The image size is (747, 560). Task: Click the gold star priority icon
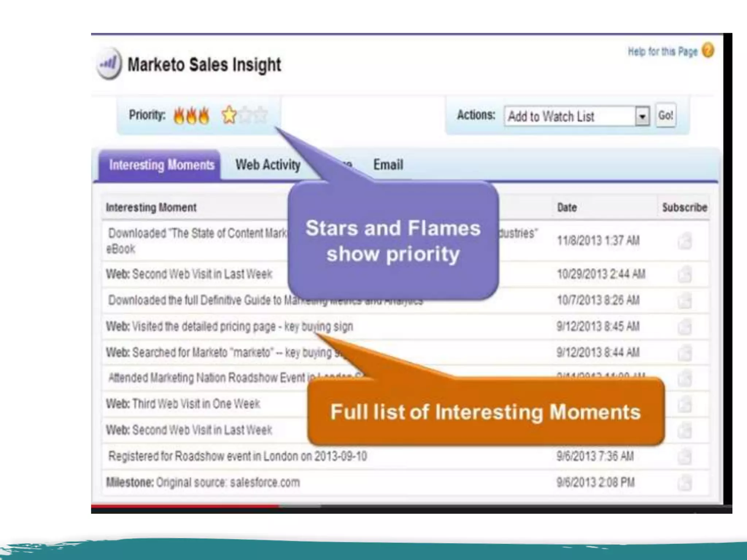[x=229, y=115]
